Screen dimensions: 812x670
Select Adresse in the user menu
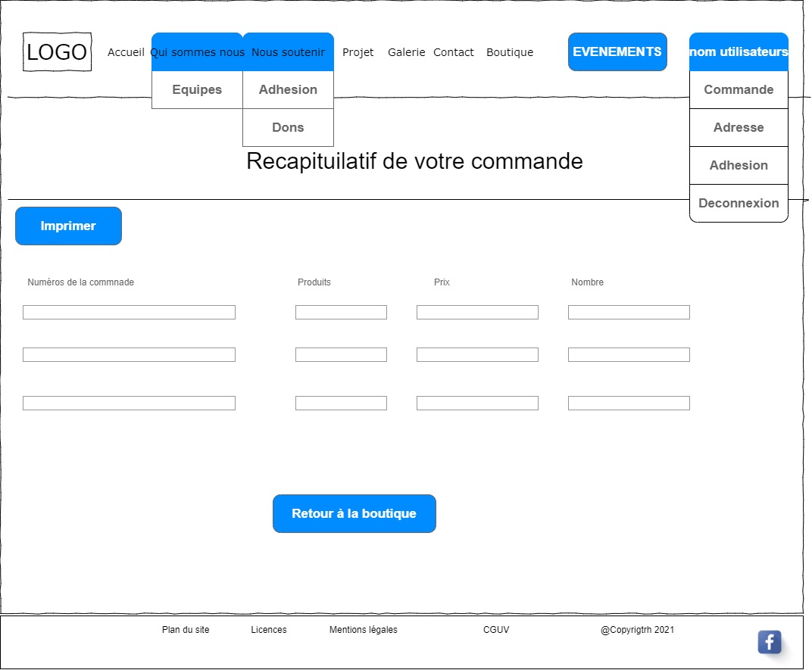pyautogui.click(x=739, y=128)
